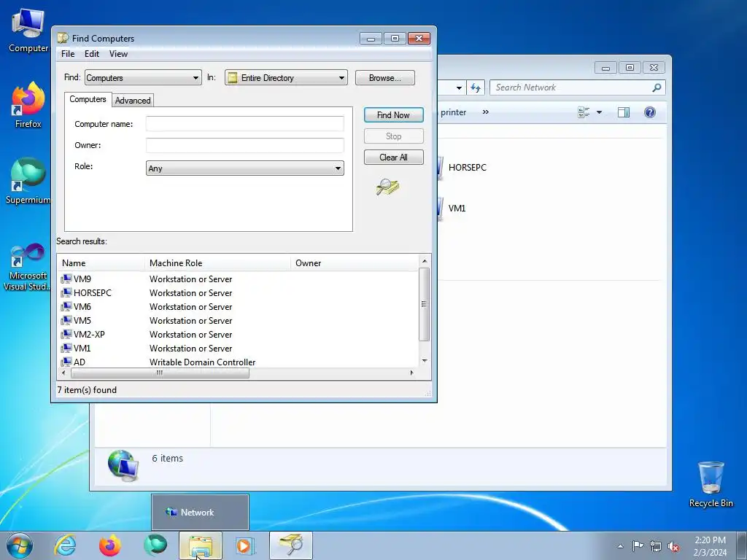Click the change view icon in Network window

click(x=584, y=112)
